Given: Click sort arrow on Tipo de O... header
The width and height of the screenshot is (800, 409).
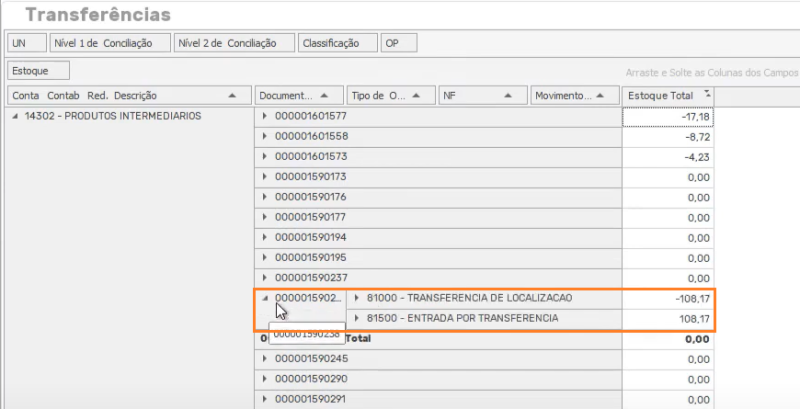Looking at the screenshot, I should (x=415, y=95).
